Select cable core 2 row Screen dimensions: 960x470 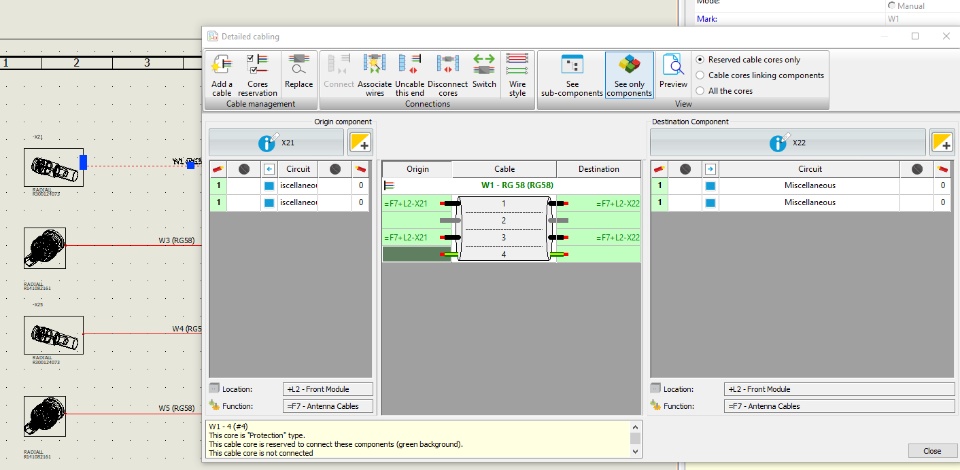coord(504,220)
